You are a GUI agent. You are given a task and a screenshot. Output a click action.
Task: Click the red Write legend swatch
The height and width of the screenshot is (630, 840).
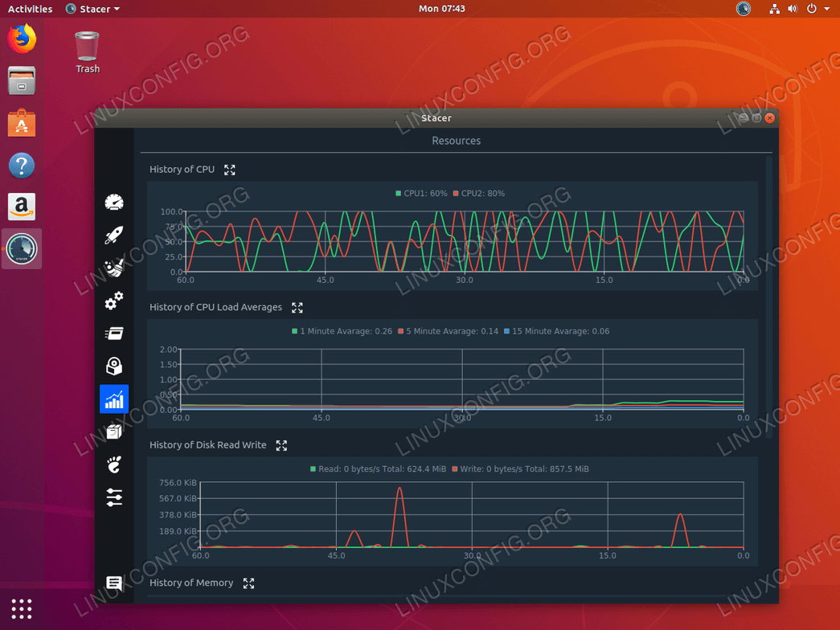pos(455,468)
